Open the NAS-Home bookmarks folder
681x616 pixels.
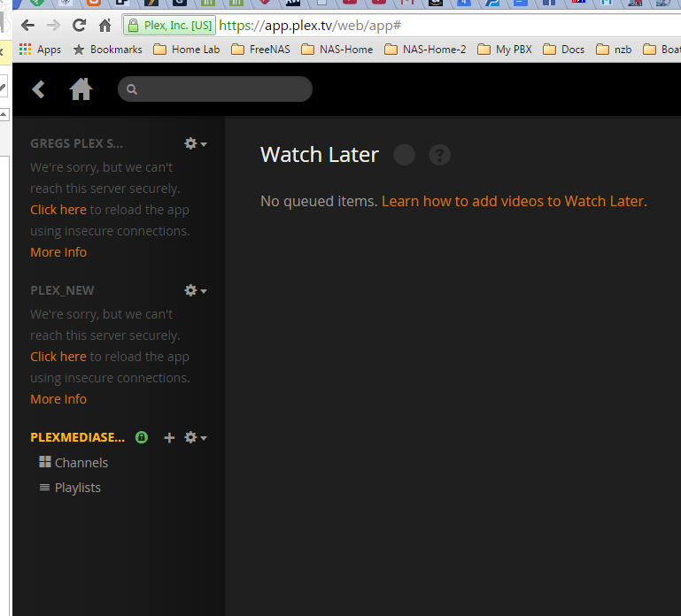337,50
